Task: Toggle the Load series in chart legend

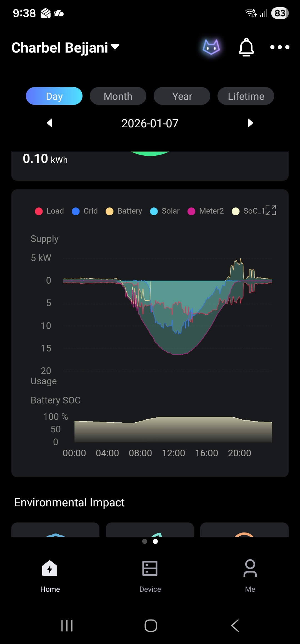Action: pos(50,211)
